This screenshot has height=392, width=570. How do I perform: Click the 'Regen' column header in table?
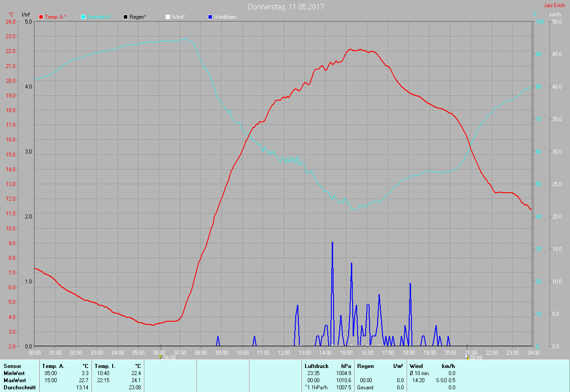(365, 366)
